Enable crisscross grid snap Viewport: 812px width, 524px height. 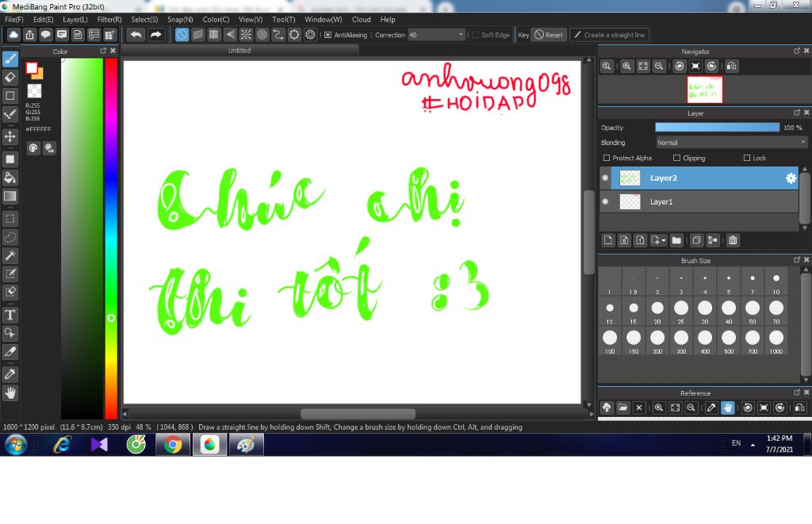coord(214,35)
